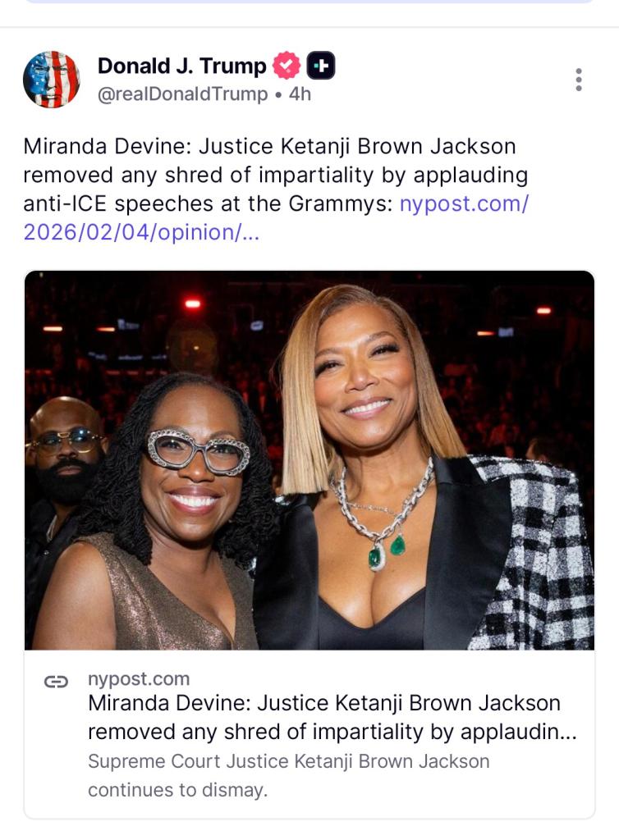This screenshot has height=840, width=619.
Task: Open Donald J. Trump profile name
Action: coord(181,66)
